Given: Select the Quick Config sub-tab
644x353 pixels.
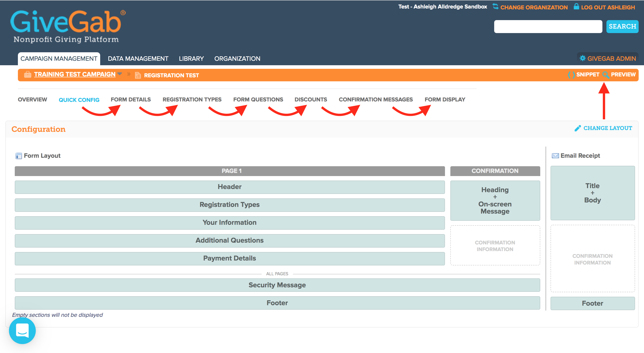Looking at the screenshot, I should tap(79, 100).
